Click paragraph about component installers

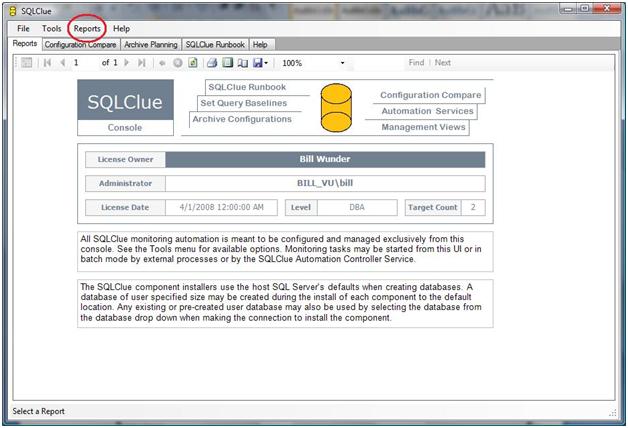pos(285,302)
